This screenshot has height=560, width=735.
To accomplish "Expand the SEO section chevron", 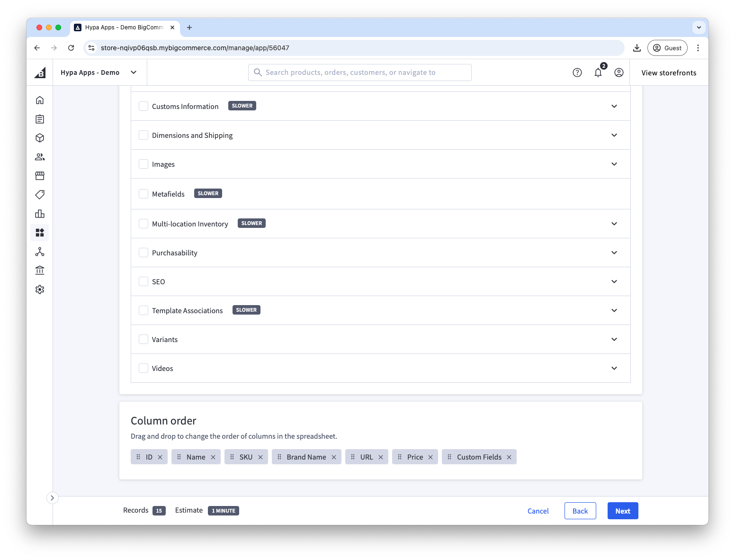I will click(614, 281).
